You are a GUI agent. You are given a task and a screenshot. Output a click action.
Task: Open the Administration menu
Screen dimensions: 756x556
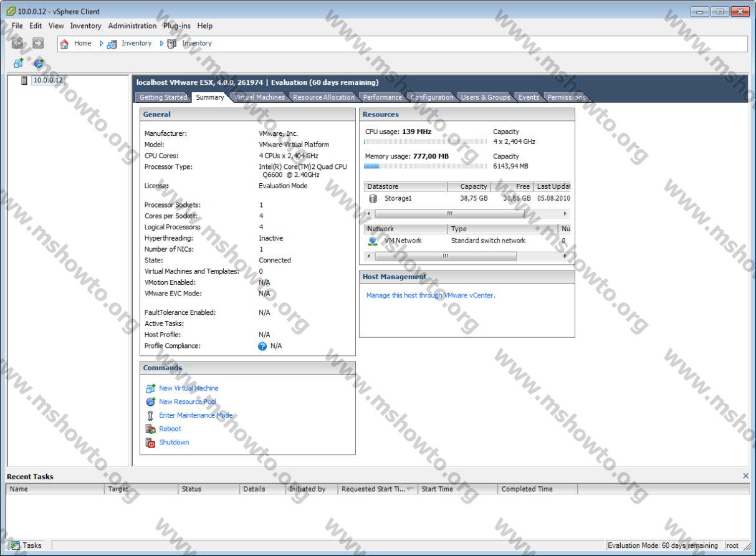pyautogui.click(x=132, y=26)
